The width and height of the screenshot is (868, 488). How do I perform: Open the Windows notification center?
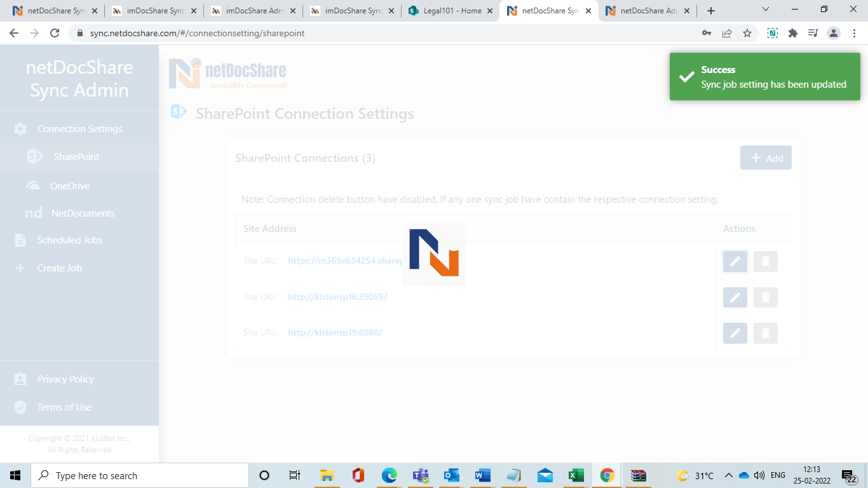click(x=849, y=476)
